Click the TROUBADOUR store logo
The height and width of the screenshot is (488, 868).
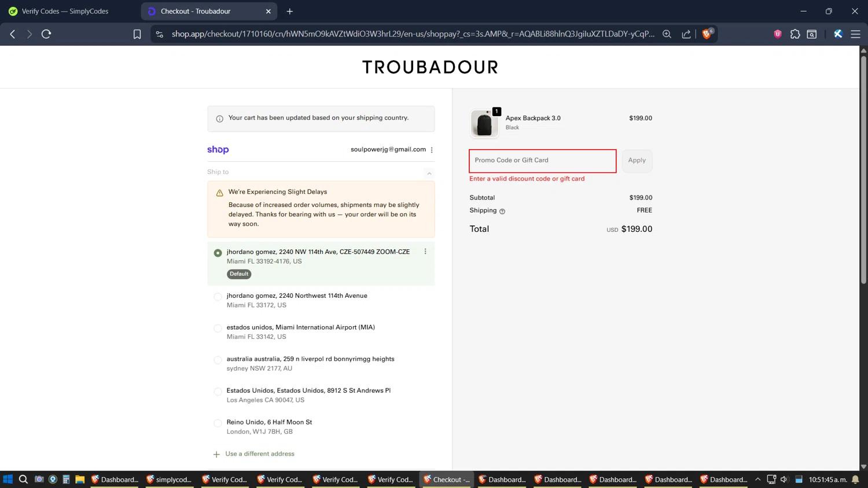[430, 67]
